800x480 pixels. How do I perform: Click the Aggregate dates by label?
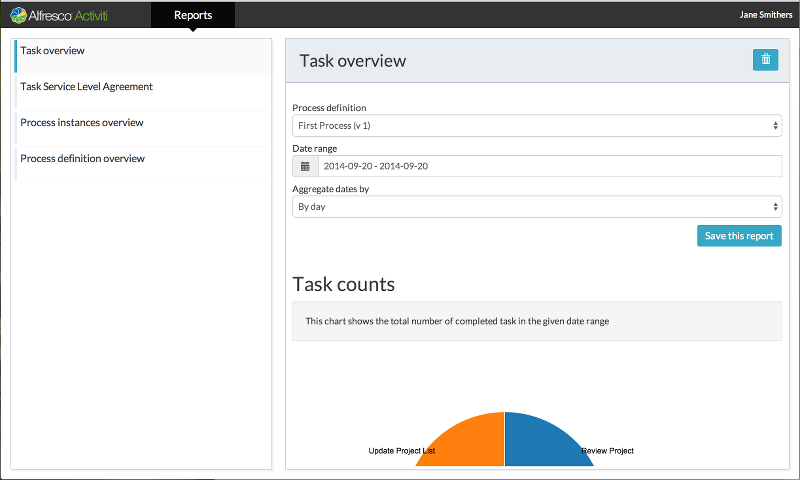pyautogui.click(x=331, y=189)
